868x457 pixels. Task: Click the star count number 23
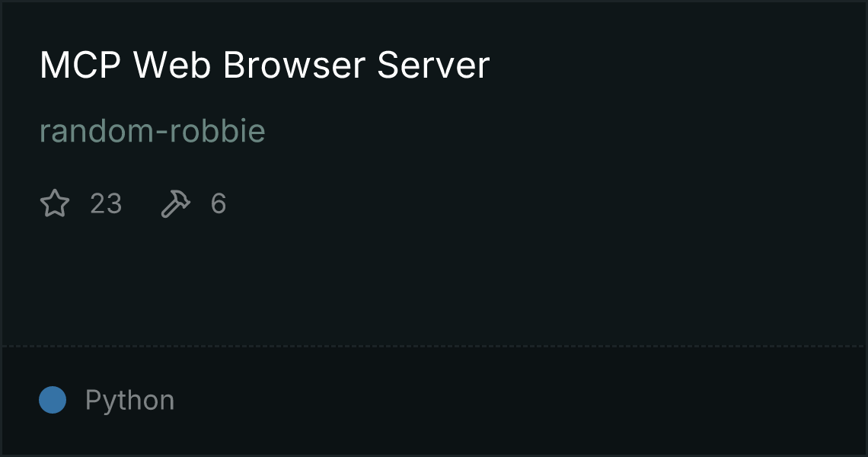coord(106,204)
